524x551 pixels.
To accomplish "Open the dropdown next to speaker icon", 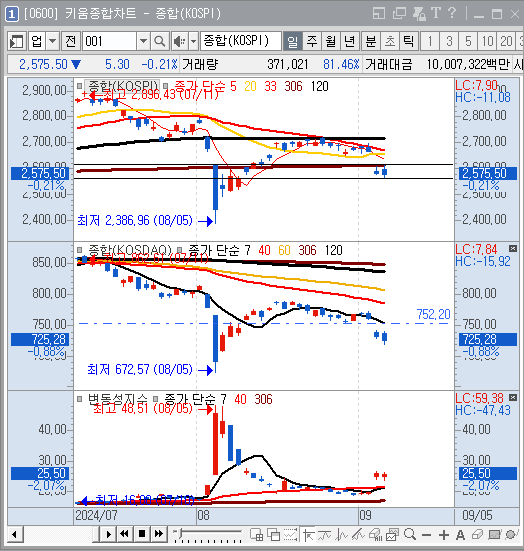I will coord(194,41).
